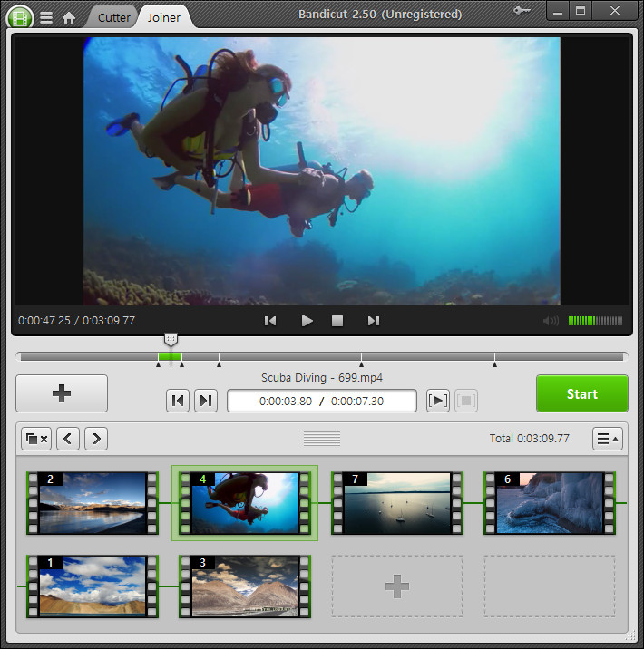This screenshot has height=649, width=644.
Task: Select harbor boats clip number 7
Action: 397,503
